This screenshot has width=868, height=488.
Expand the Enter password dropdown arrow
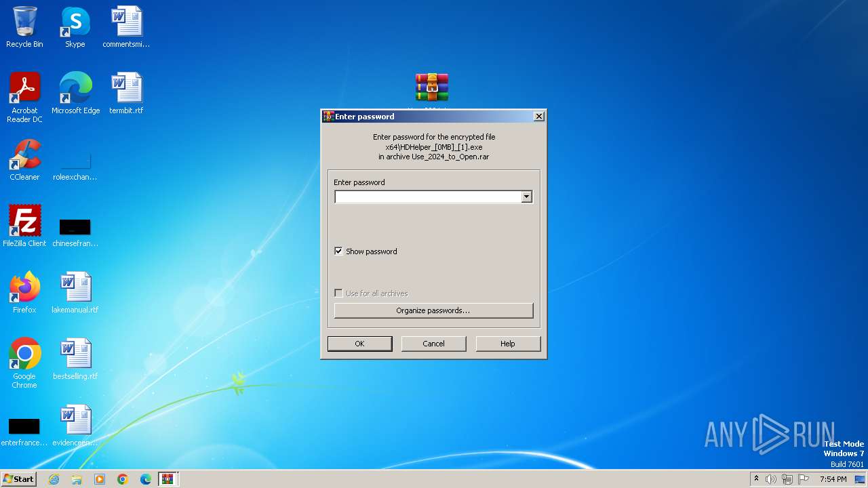tap(526, 197)
